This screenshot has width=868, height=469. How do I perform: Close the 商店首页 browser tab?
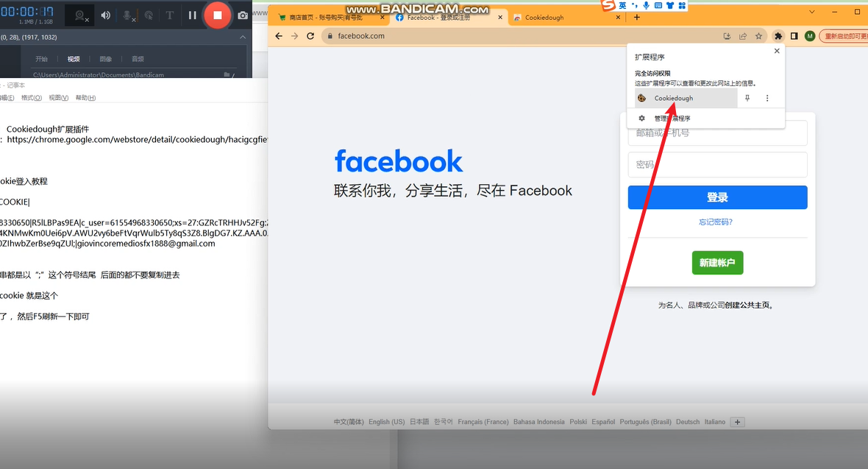pyautogui.click(x=383, y=17)
